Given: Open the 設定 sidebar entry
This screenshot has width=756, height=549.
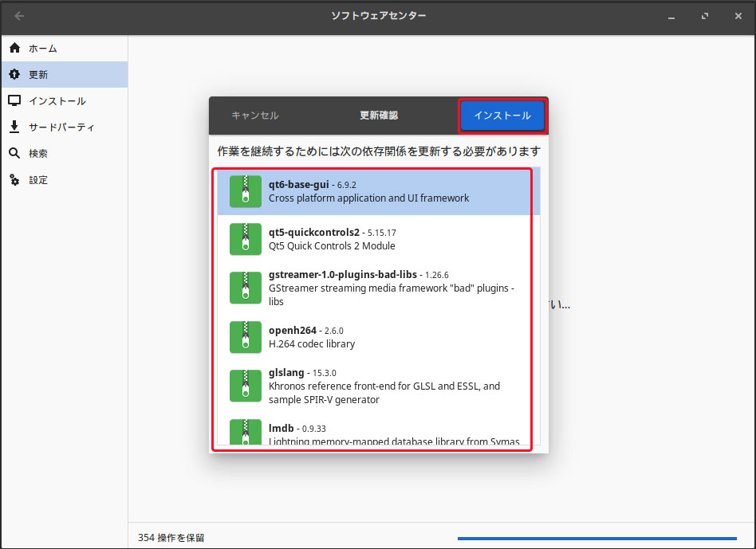Looking at the screenshot, I should tap(38, 180).
